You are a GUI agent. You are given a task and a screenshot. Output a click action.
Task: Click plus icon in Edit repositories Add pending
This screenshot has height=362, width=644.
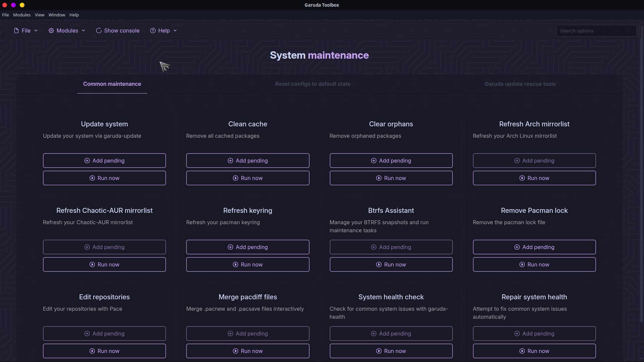point(87,334)
